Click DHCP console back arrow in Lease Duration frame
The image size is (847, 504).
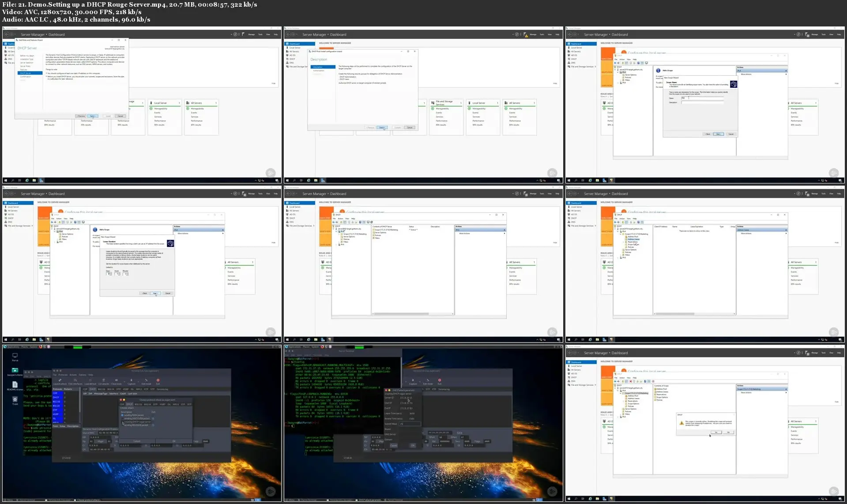click(x=53, y=222)
